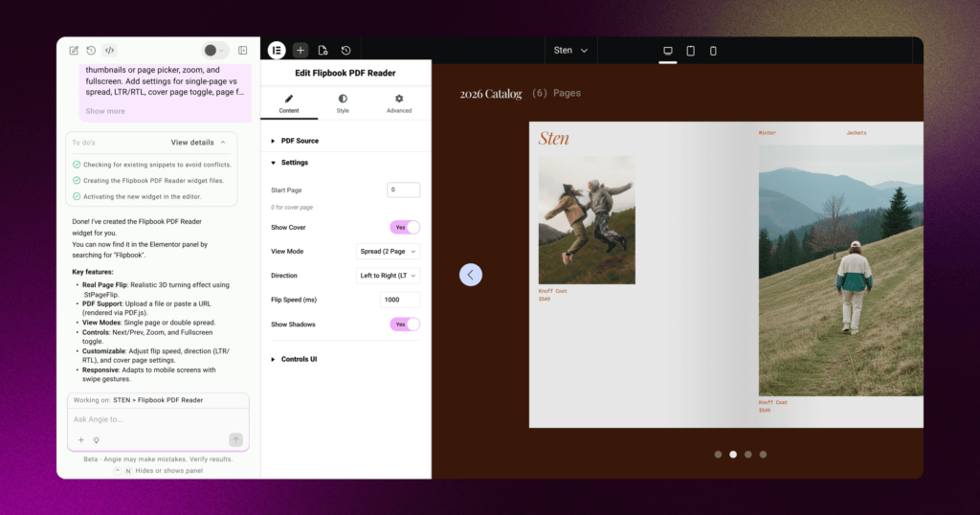Open the View Mode dropdown

[x=389, y=251]
